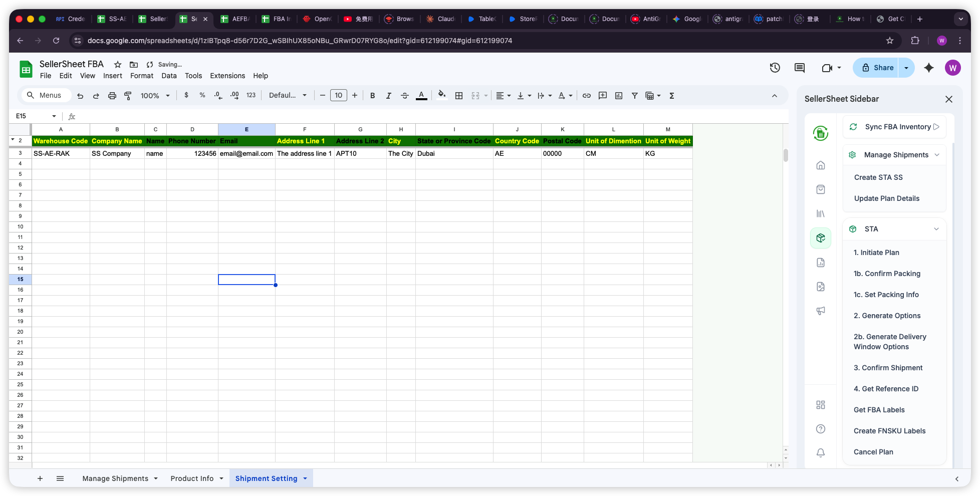The image size is (980, 496).
Task: Open the Data menu
Action: click(169, 76)
